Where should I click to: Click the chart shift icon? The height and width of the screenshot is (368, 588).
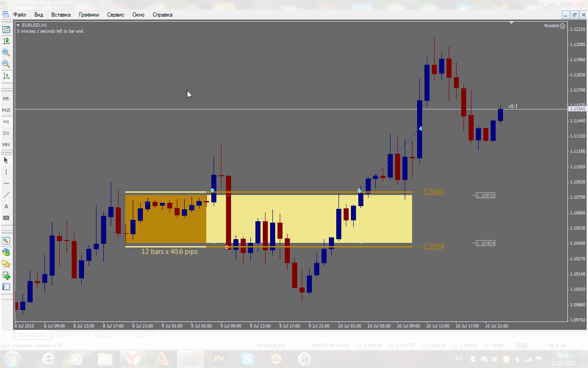[x=6, y=75]
